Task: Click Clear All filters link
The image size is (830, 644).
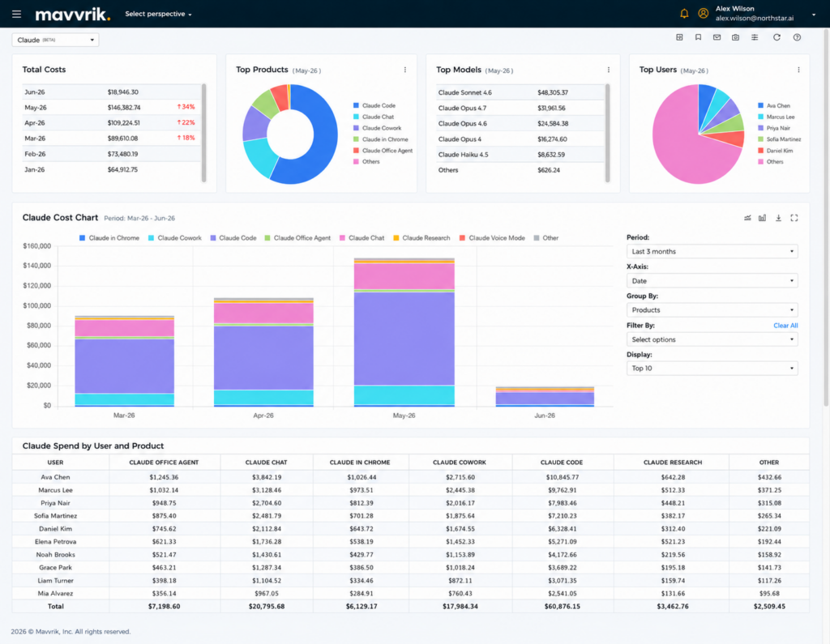Action: pyautogui.click(x=785, y=326)
